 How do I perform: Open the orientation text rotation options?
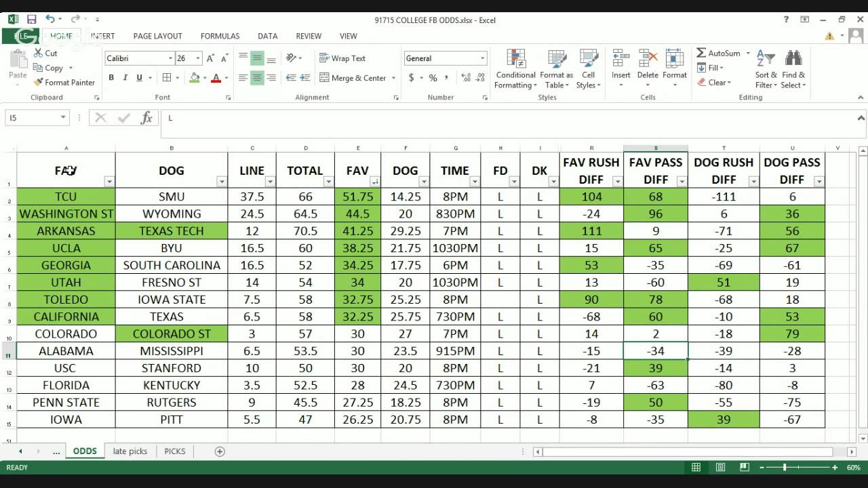pos(291,58)
